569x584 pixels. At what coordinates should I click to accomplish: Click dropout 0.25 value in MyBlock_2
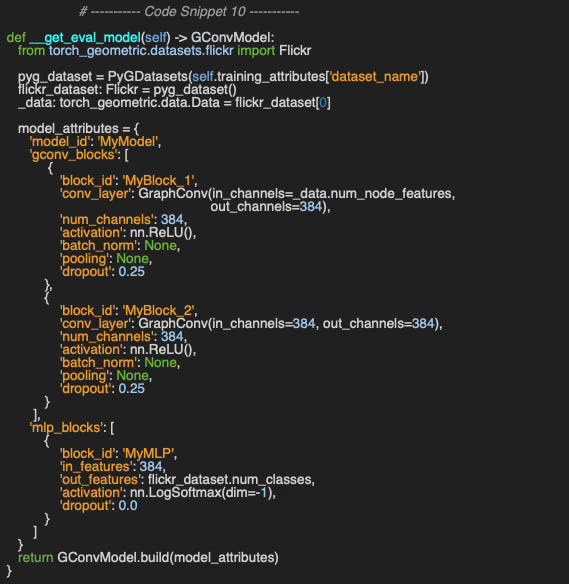tap(131, 389)
